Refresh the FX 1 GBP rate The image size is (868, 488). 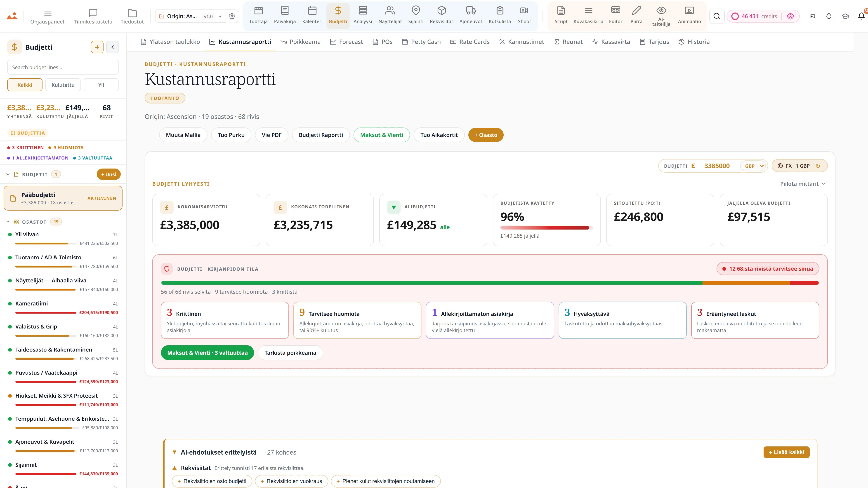point(818,166)
